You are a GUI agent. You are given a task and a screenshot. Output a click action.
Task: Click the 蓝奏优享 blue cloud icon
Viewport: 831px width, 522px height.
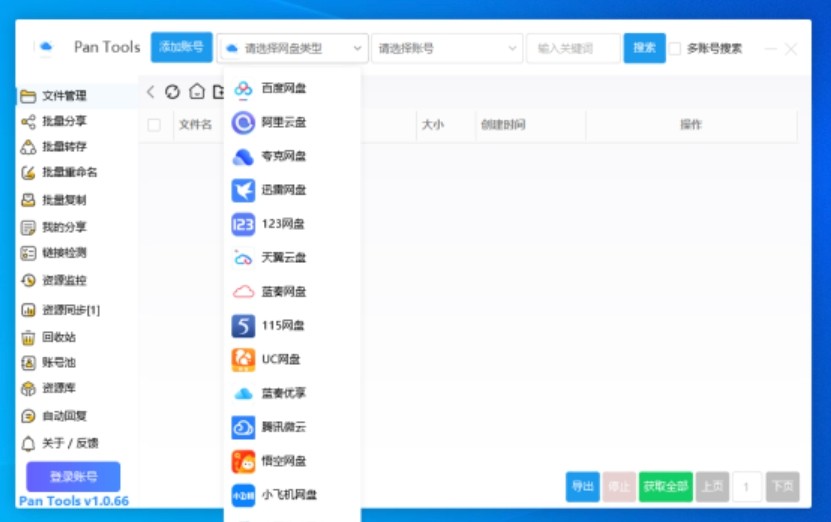point(243,393)
